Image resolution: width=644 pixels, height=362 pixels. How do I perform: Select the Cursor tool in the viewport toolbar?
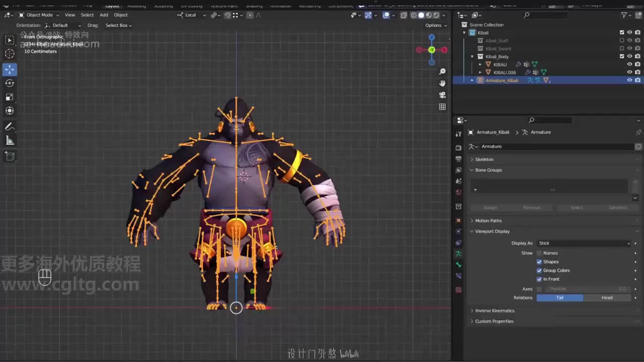10,54
